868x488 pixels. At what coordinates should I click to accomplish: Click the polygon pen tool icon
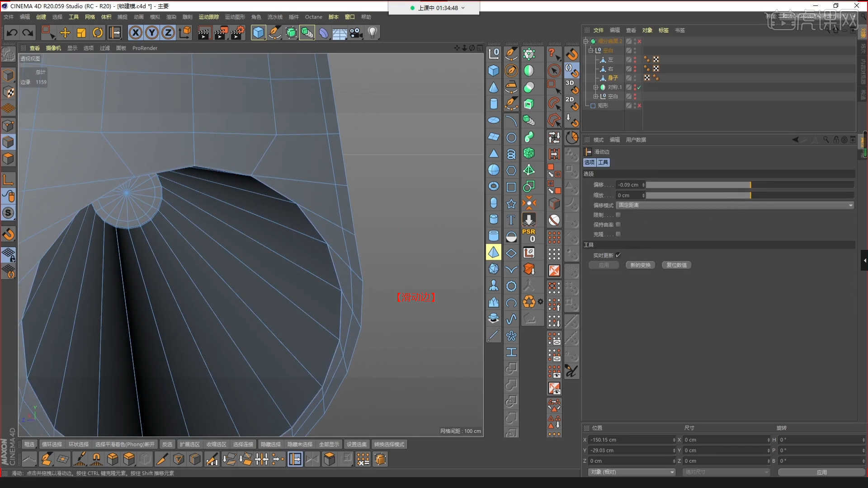pyautogui.click(x=47, y=460)
